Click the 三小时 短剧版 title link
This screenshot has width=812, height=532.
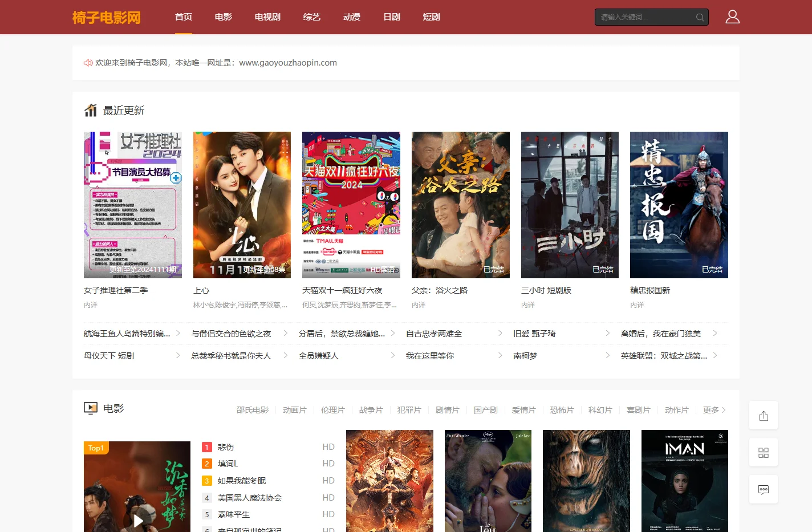click(546, 290)
